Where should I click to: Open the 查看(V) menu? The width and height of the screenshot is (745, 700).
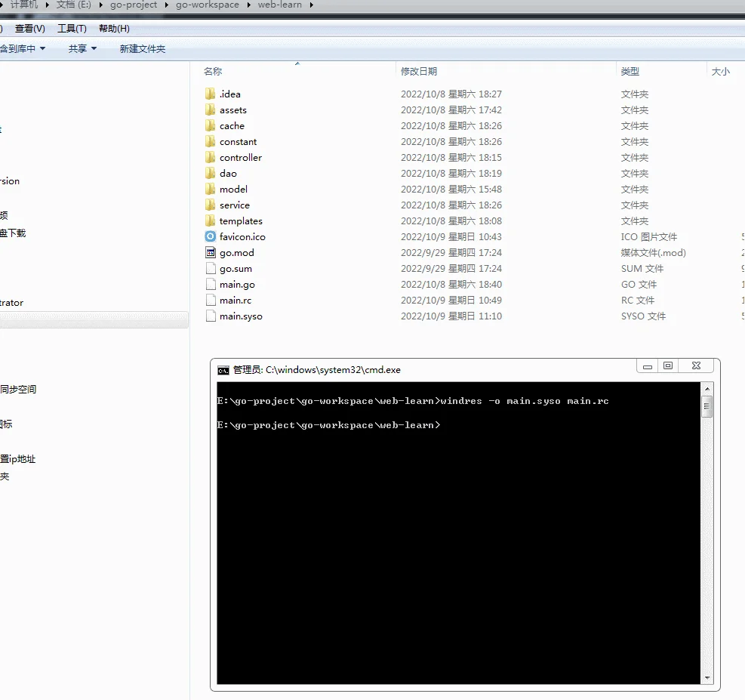[30, 29]
